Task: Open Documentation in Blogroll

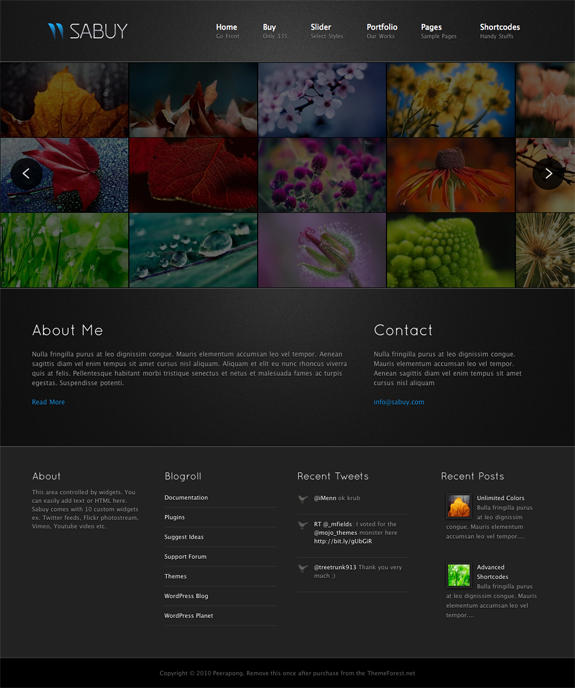Action: (x=186, y=498)
